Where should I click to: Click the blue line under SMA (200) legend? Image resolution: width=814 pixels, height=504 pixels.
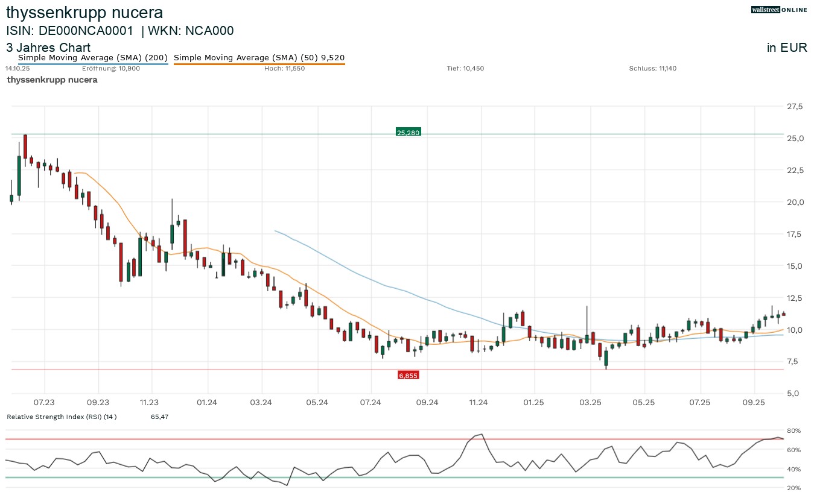pos(93,64)
